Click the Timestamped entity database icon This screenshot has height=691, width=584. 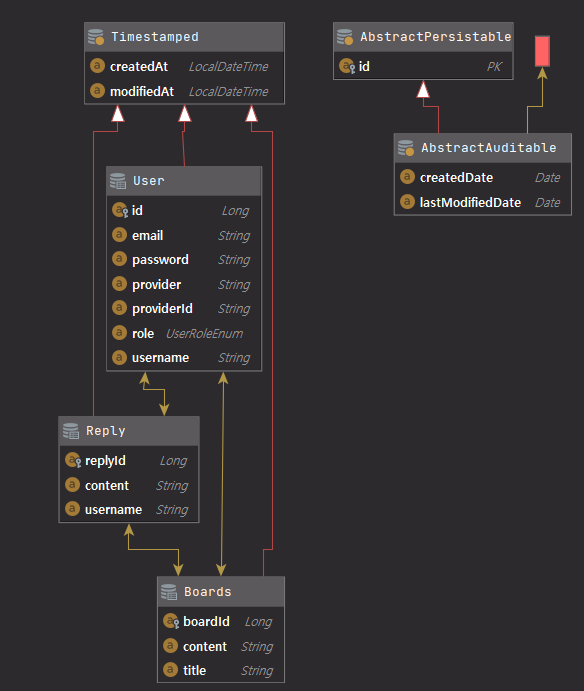[96, 37]
